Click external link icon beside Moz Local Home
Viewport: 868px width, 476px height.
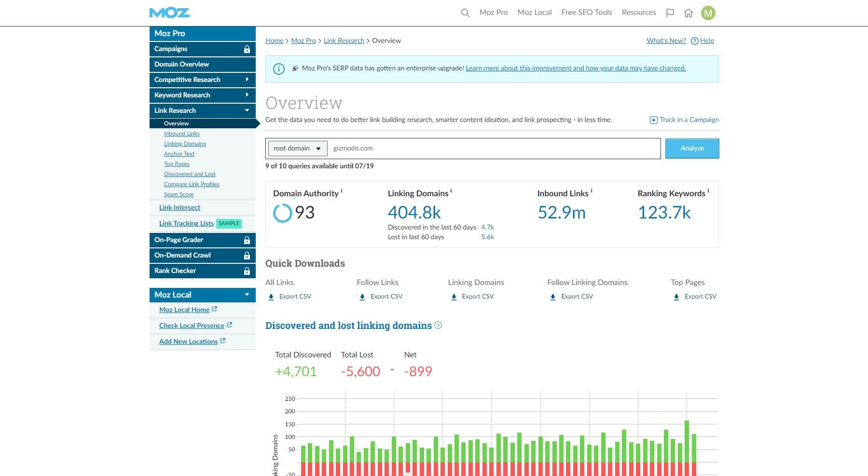coord(214,309)
